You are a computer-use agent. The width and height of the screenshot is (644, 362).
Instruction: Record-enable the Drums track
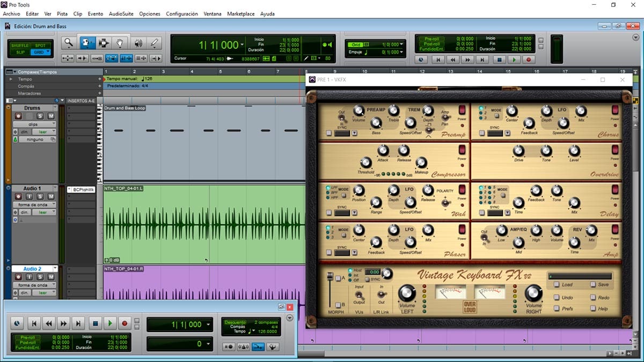[x=18, y=116]
